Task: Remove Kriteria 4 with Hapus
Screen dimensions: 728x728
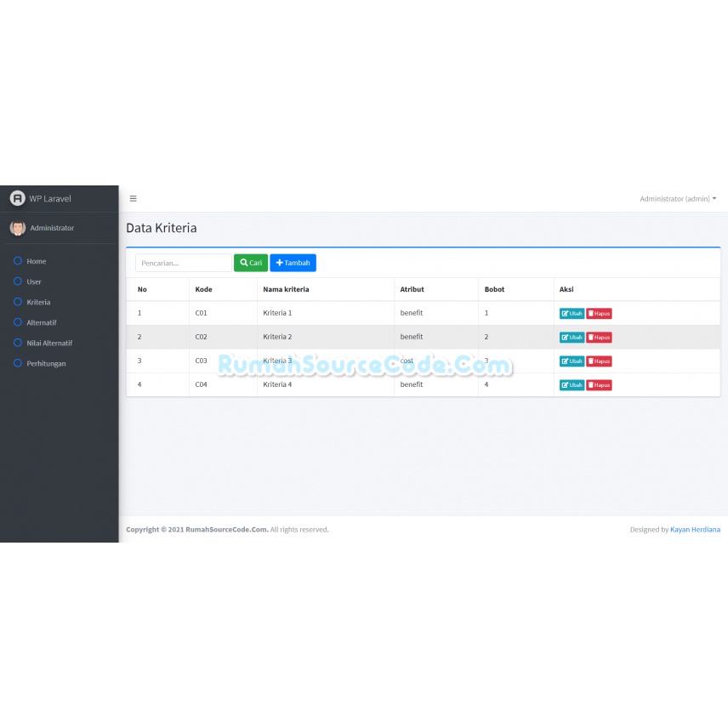Action: click(x=599, y=385)
